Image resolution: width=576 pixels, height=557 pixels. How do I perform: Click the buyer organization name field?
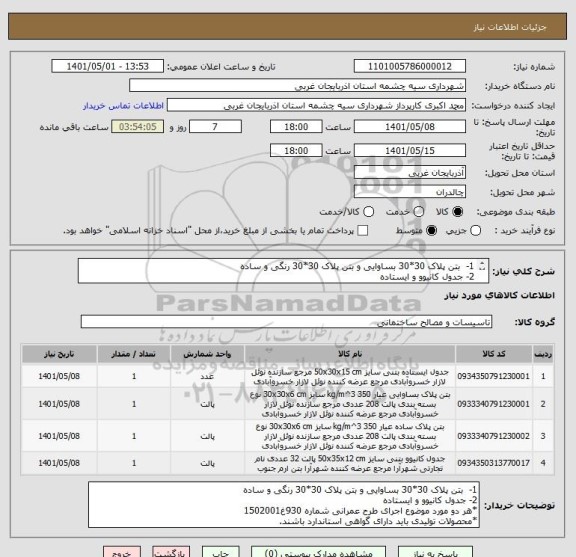(298, 86)
